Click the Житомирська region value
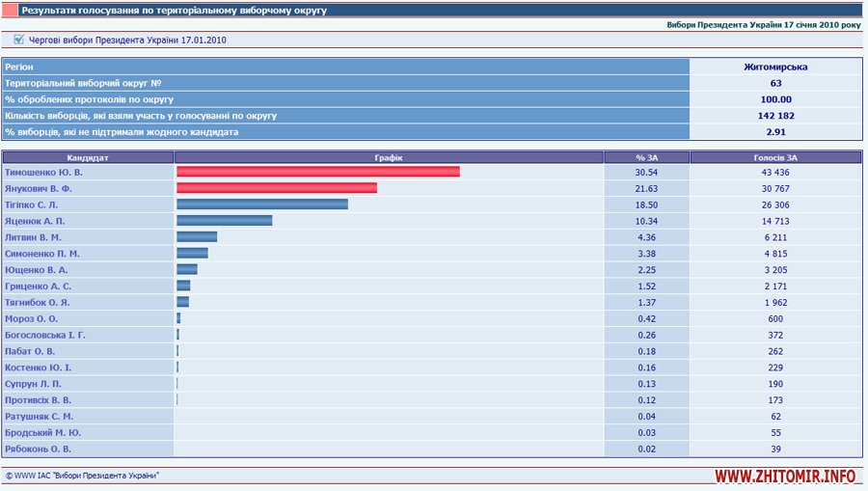This screenshot has width=868, height=491. (775, 67)
